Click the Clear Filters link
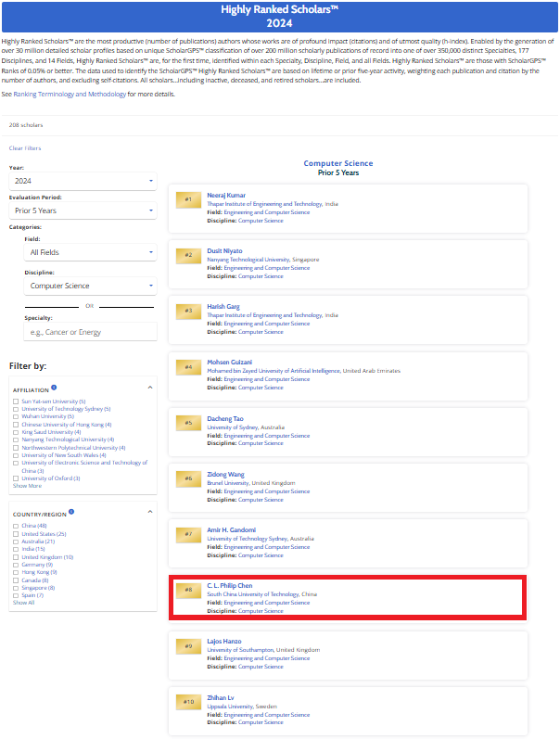560x739 pixels. pyautogui.click(x=25, y=148)
